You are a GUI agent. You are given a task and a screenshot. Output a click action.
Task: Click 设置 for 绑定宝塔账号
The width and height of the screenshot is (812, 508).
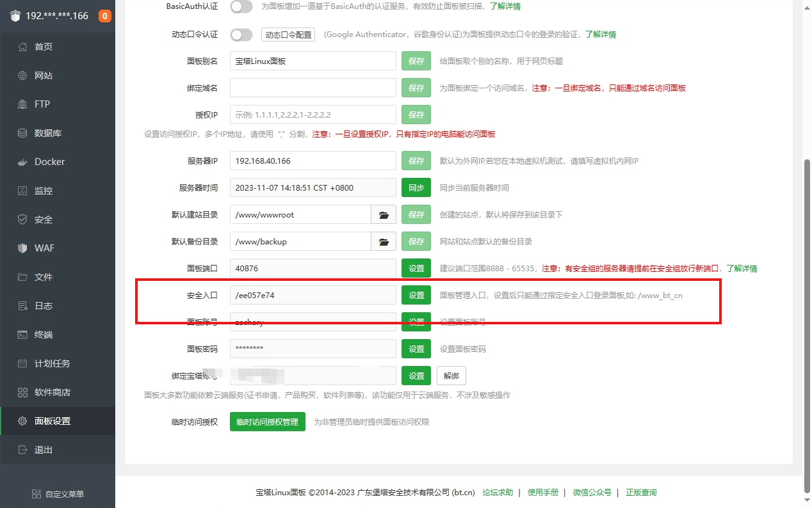(x=416, y=376)
